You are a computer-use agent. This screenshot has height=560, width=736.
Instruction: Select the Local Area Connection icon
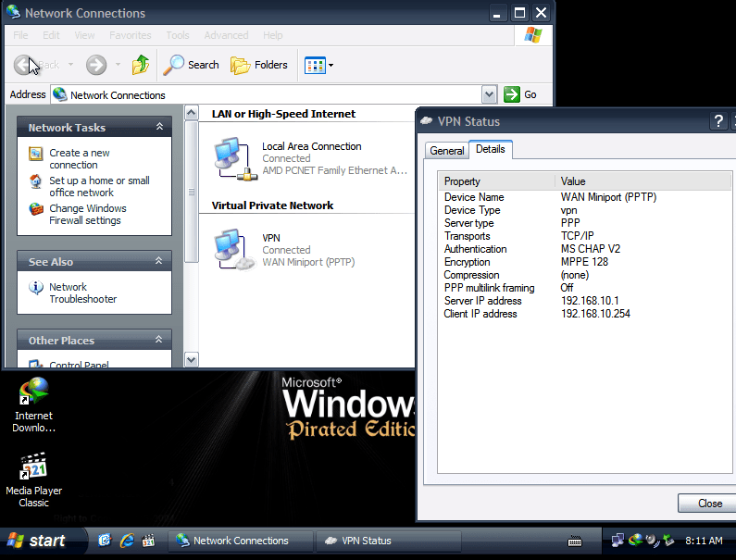point(235,158)
